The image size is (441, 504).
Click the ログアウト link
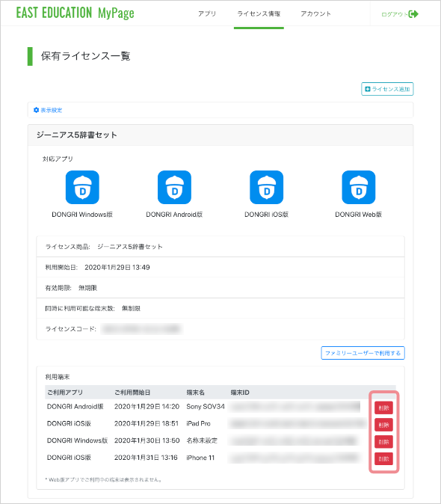tap(395, 14)
